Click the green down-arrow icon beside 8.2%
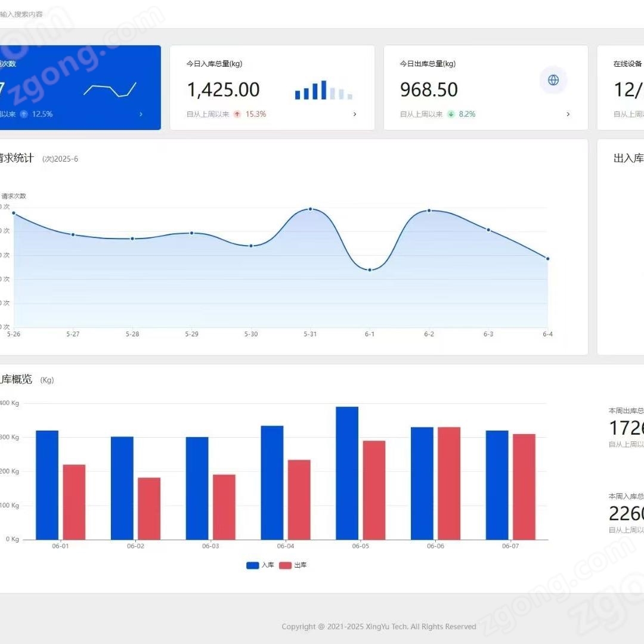This screenshot has width=644, height=644. (x=451, y=114)
